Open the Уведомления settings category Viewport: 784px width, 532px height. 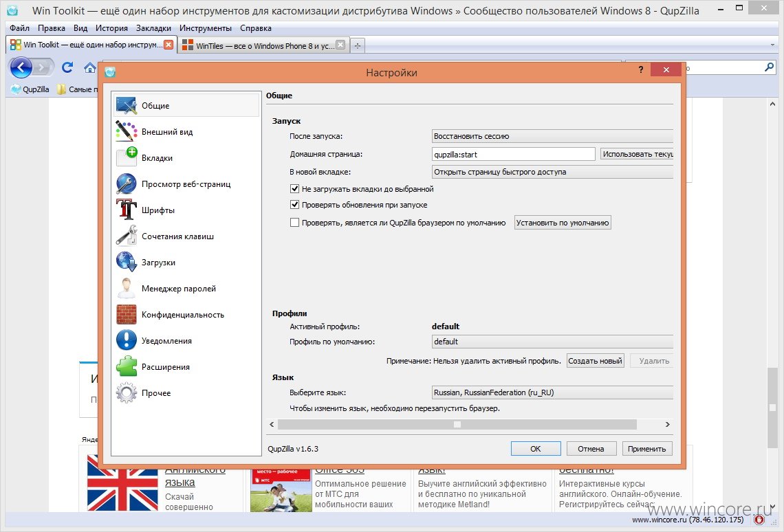pos(186,341)
